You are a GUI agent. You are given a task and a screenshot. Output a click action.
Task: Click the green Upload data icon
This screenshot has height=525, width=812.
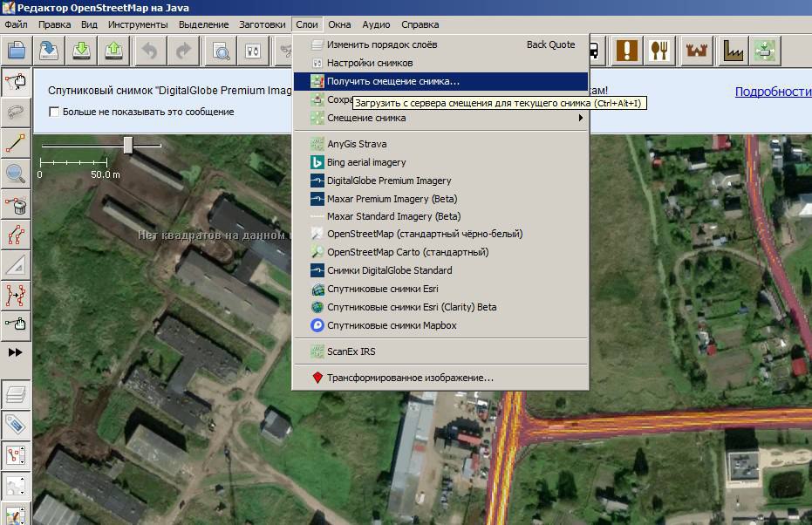pyautogui.click(x=114, y=51)
